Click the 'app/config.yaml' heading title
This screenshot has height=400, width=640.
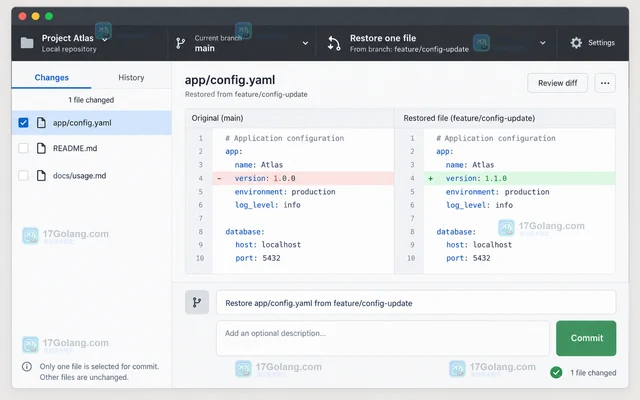(x=230, y=80)
